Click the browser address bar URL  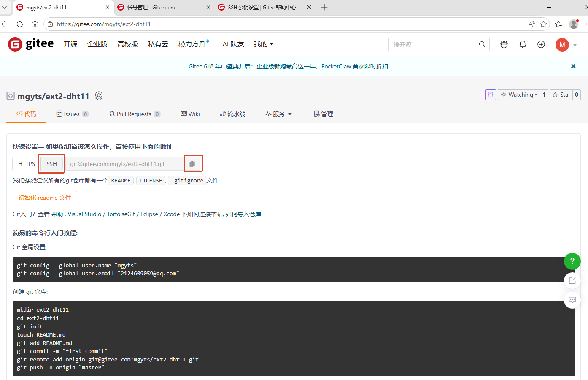coord(104,24)
